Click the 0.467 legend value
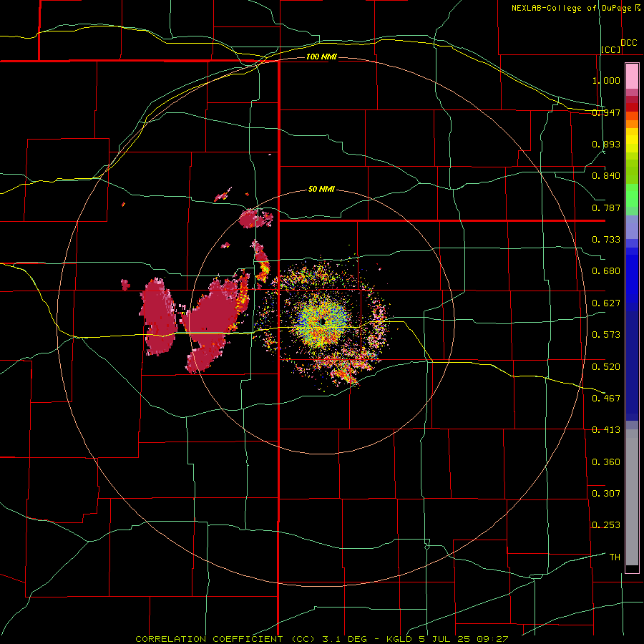 (606, 399)
